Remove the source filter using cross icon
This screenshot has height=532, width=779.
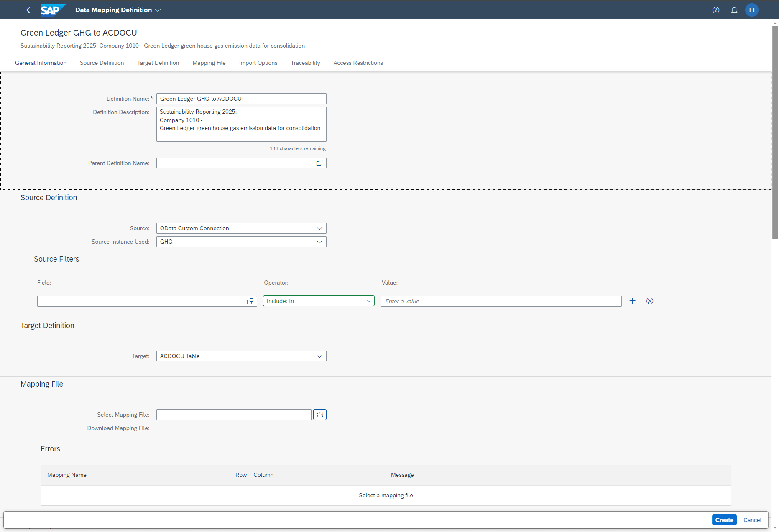(649, 301)
